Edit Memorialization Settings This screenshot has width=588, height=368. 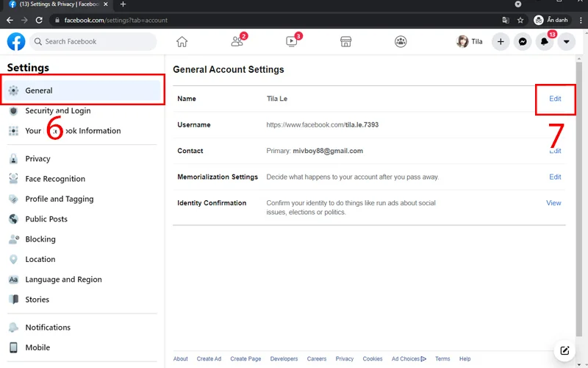(x=555, y=177)
